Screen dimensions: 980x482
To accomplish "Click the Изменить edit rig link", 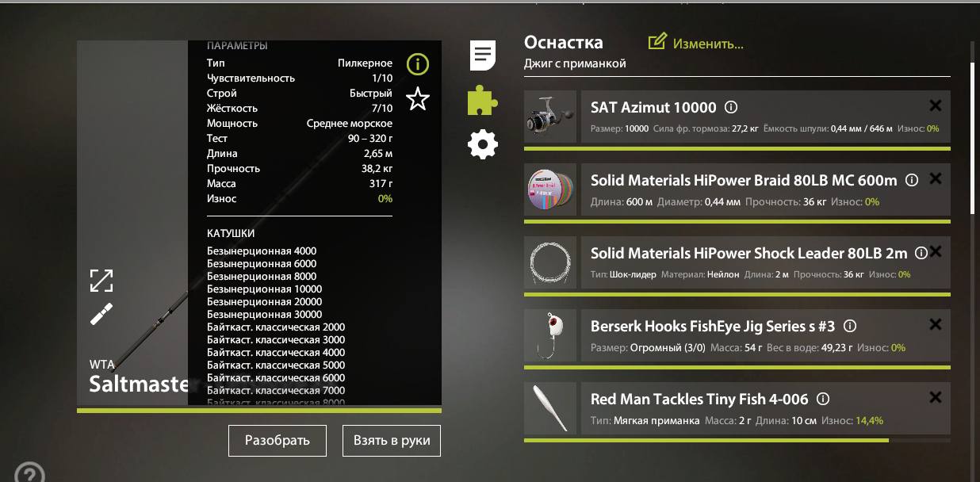I will [696, 44].
